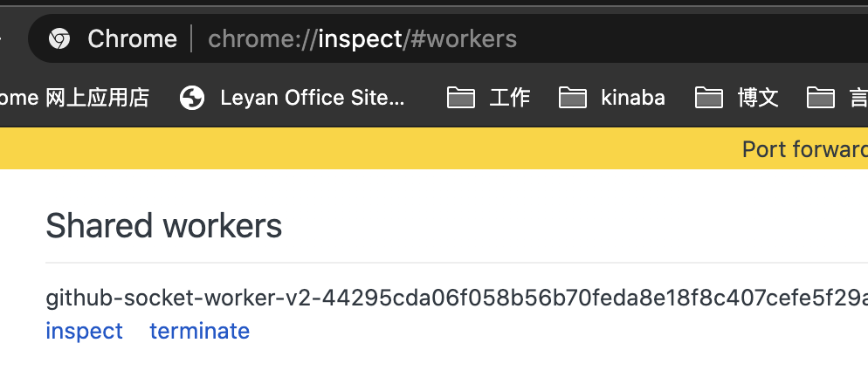The width and height of the screenshot is (868, 391).
Task: Open the 工作 bookmarks folder label
Action: (x=509, y=98)
